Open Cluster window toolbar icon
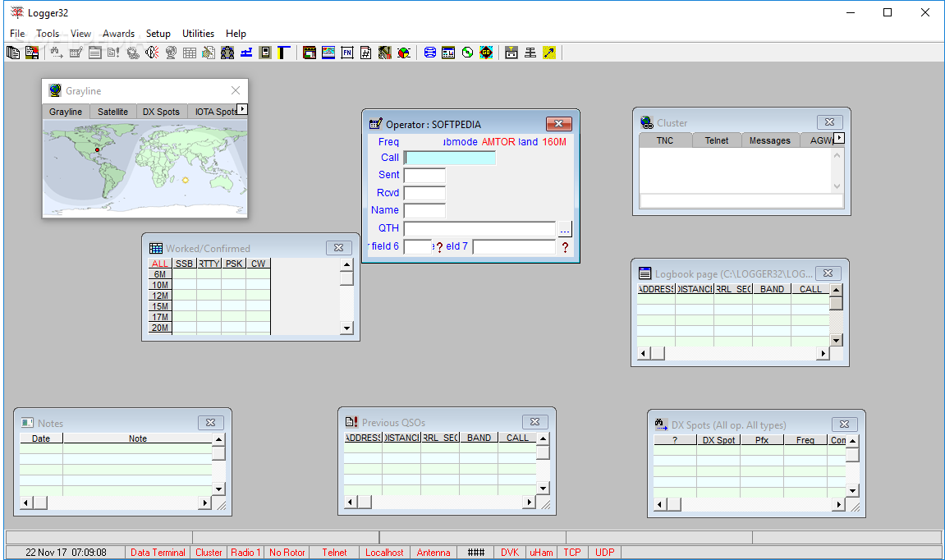The width and height of the screenshot is (945, 560). pyautogui.click(x=132, y=53)
